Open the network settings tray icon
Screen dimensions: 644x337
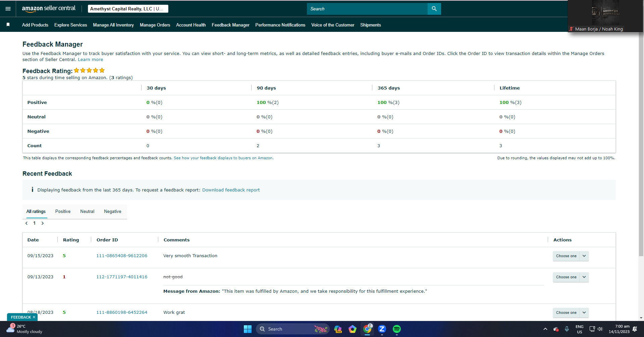[592, 329]
